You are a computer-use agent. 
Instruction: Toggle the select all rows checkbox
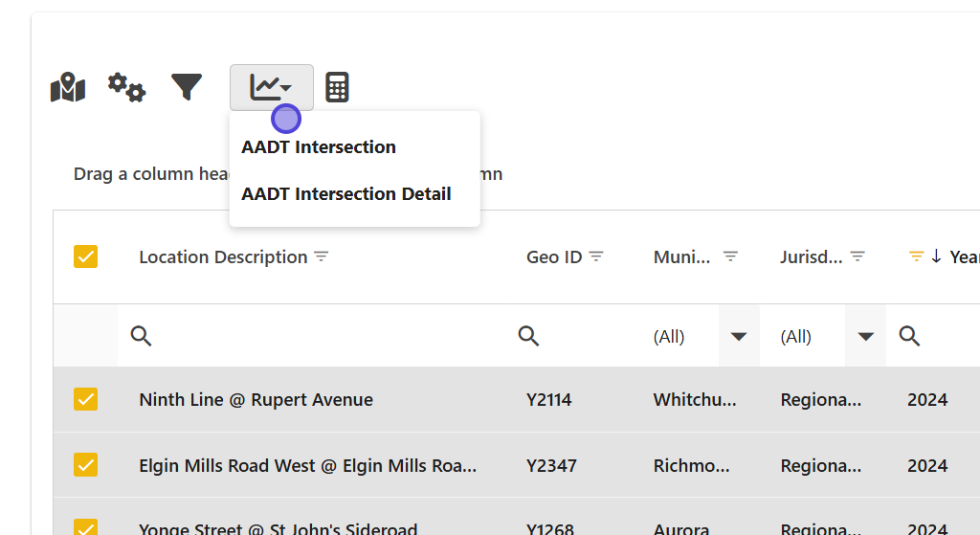tap(86, 256)
